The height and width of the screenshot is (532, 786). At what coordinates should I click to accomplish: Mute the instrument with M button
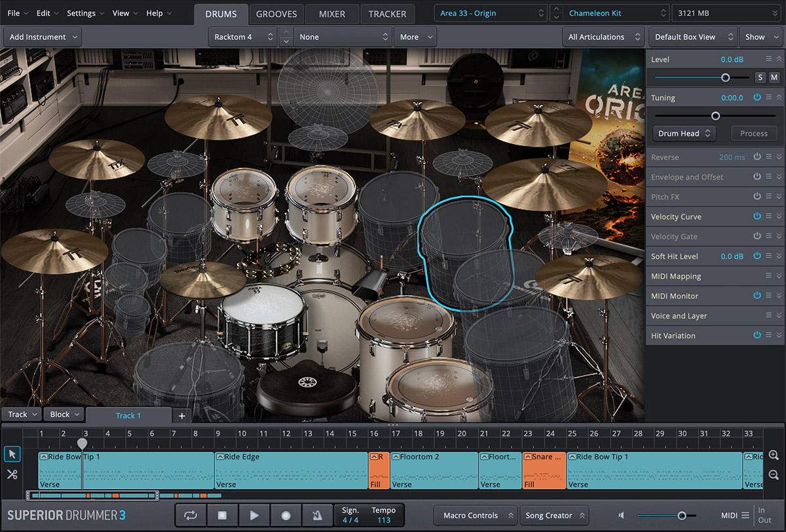pos(774,77)
